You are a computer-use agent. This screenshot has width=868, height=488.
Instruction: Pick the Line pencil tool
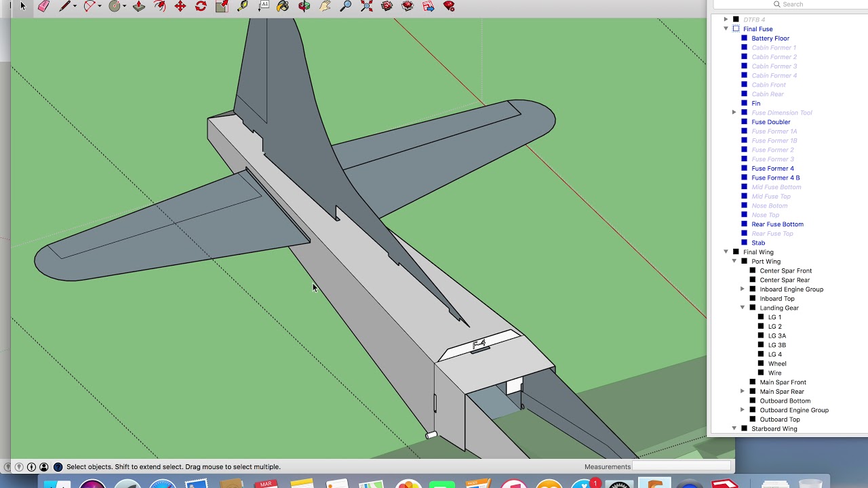coord(65,6)
